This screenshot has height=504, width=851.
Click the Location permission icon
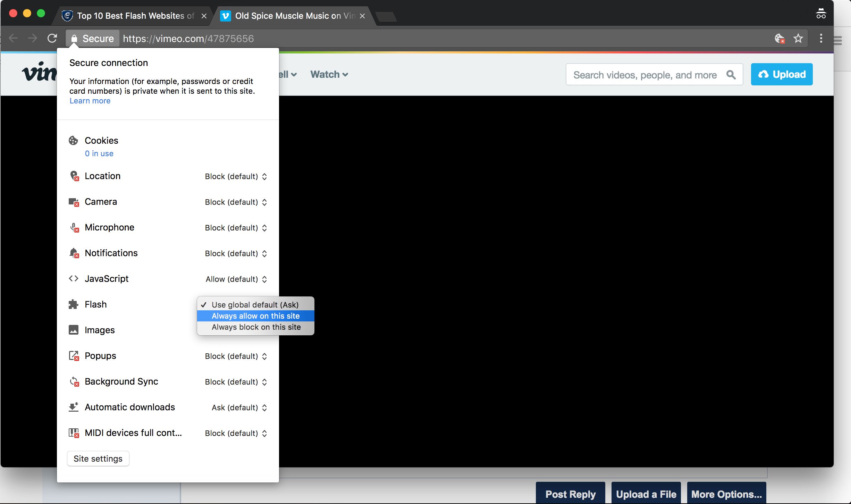[x=74, y=176]
